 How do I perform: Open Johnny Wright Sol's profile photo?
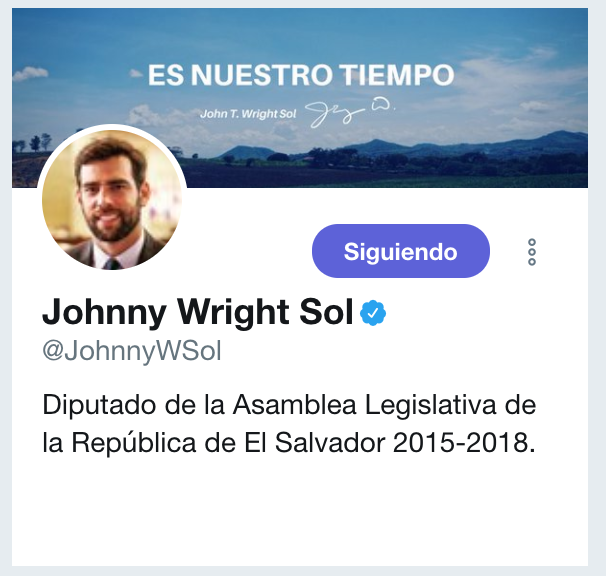click(x=112, y=199)
